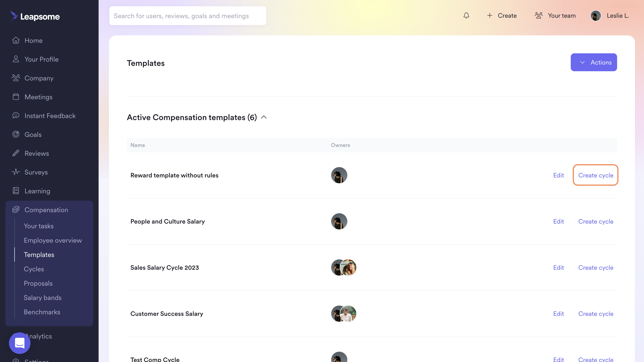Edit People and Culture Salary template

(x=558, y=221)
